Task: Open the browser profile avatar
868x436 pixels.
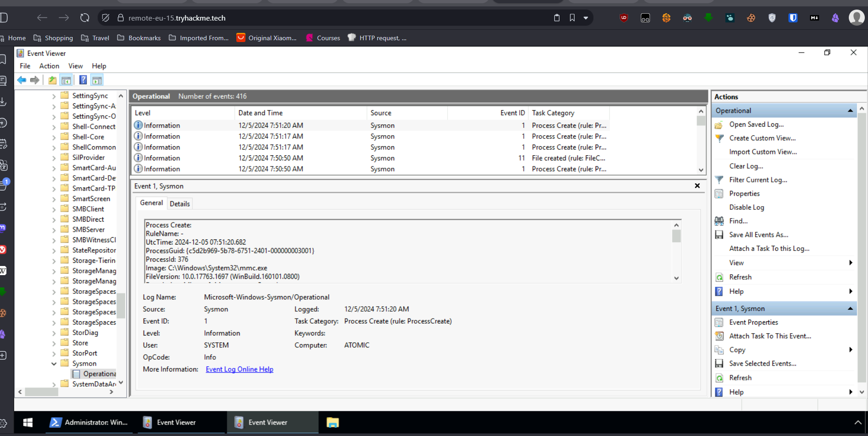Action: pyautogui.click(x=856, y=18)
